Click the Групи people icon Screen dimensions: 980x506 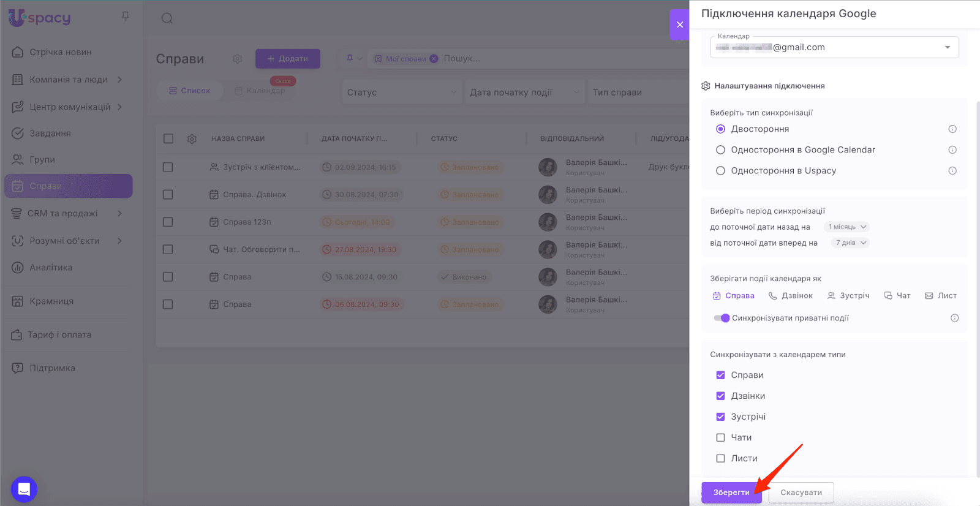point(18,160)
